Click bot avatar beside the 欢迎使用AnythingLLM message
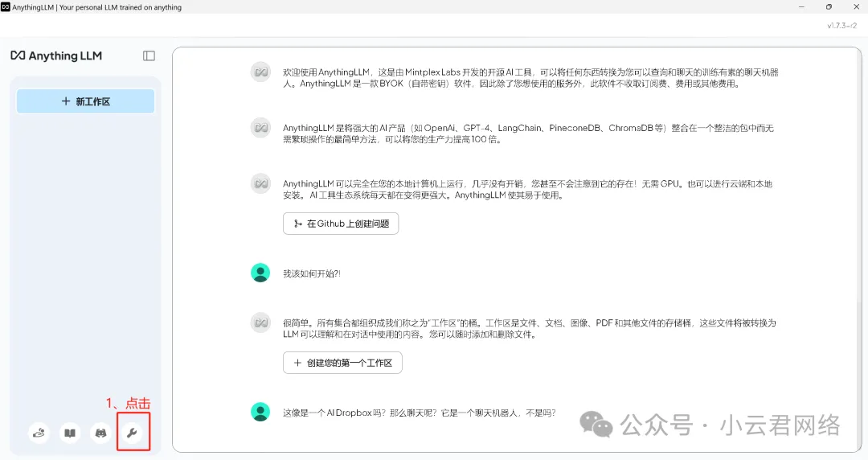Image resolution: width=868 pixels, height=460 pixels. 260,72
